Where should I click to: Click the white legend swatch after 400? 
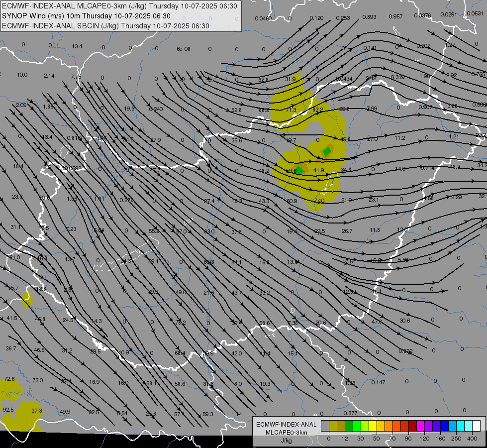[x=477, y=426]
